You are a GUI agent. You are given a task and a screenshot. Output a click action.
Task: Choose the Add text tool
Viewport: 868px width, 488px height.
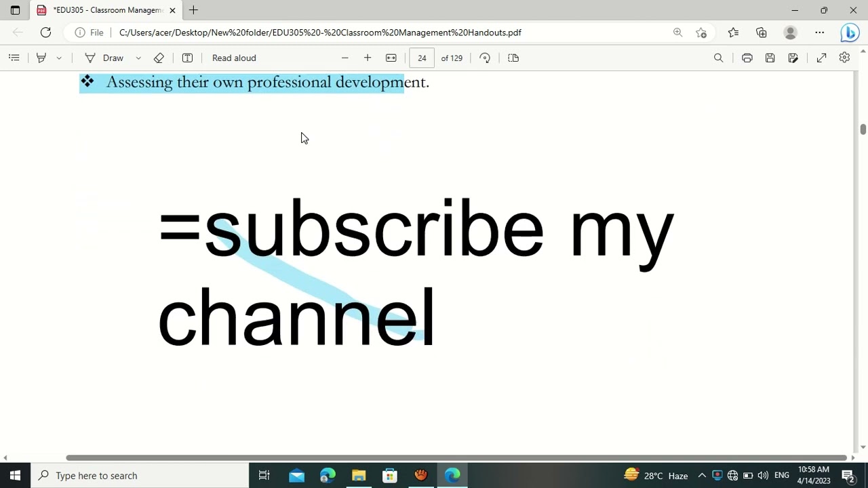click(x=187, y=58)
